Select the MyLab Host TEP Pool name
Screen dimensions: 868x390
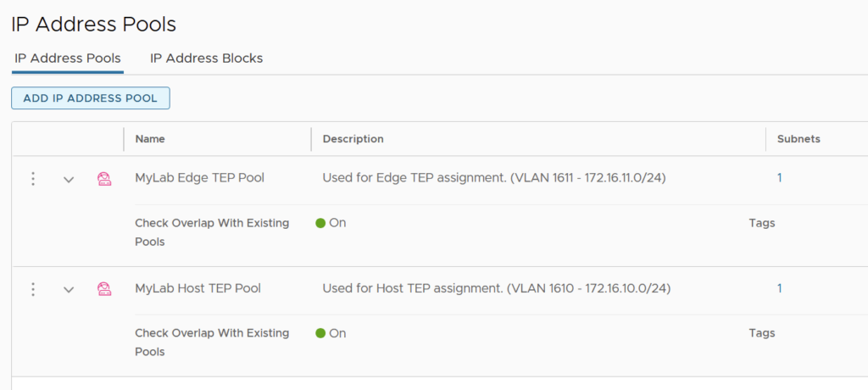pyautogui.click(x=198, y=288)
